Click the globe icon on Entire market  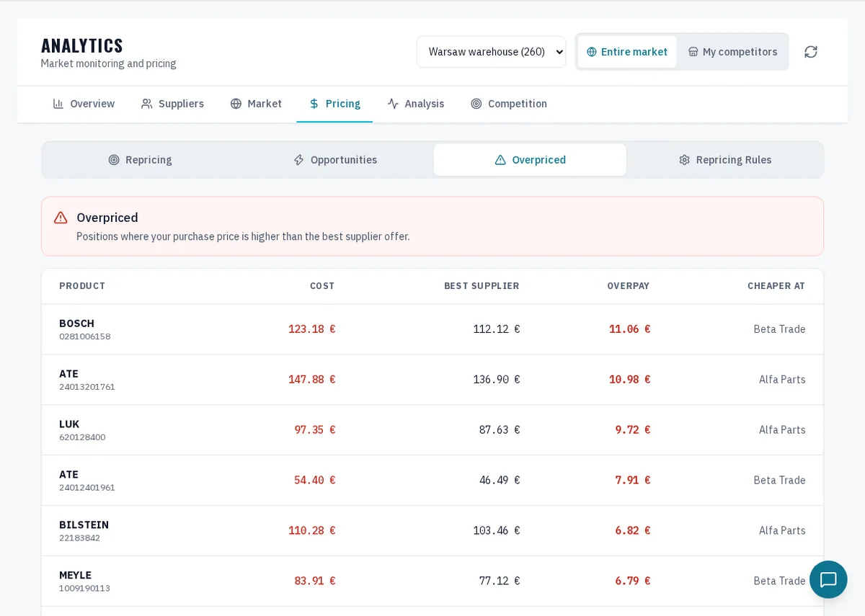(592, 52)
